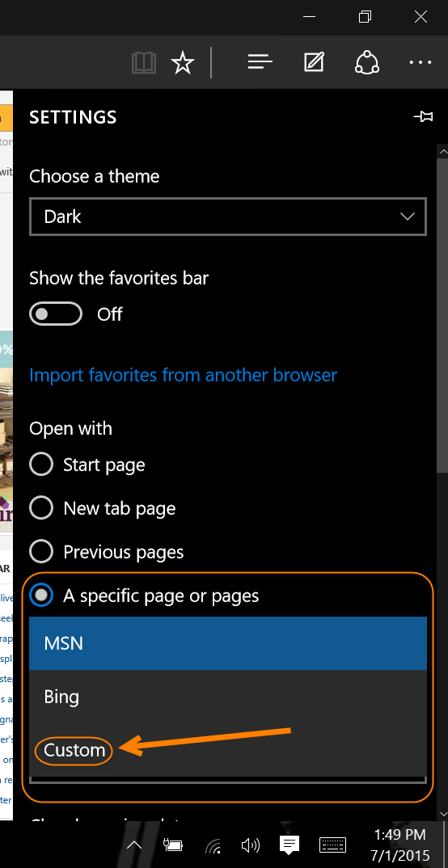Choose Bing from the page list

click(x=227, y=697)
